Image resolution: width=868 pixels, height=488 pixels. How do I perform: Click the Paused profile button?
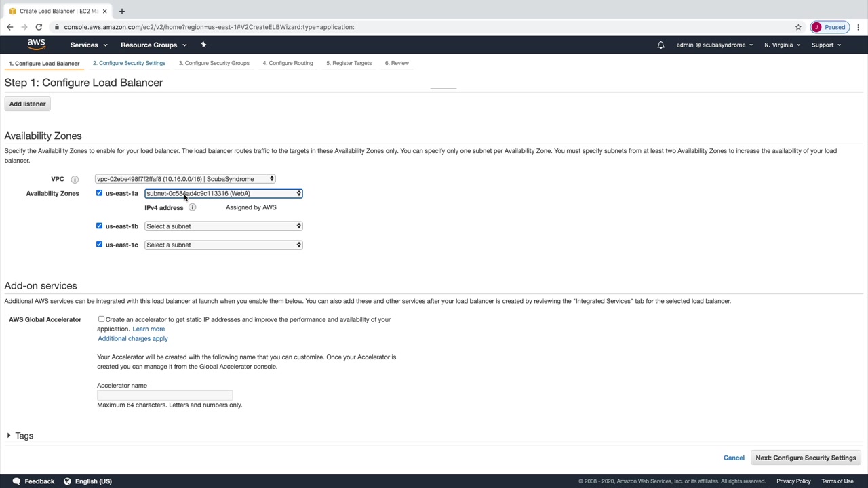tap(829, 27)
